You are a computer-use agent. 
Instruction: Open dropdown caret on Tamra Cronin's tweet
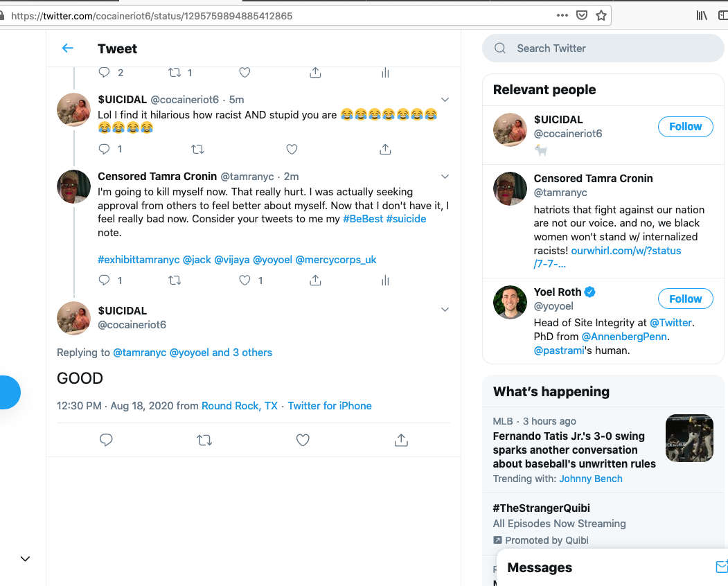(445, 176)
